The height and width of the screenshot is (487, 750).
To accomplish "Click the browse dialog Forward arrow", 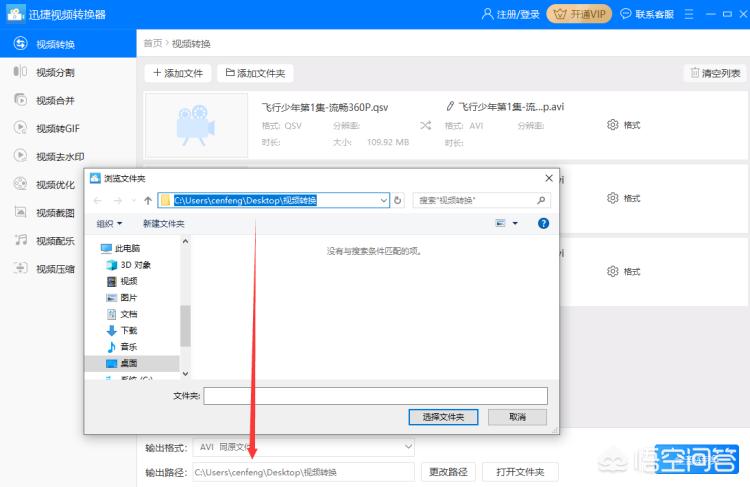I will pyautogui.click(x=118, y=200).
